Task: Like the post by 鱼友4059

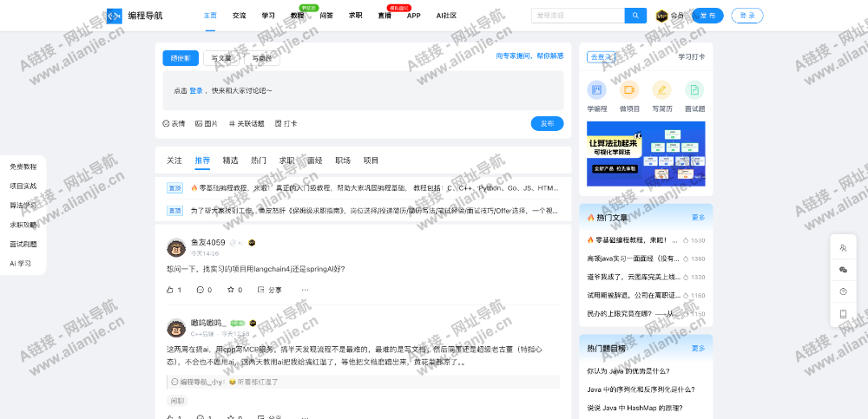Action: [x=174, y=290]
